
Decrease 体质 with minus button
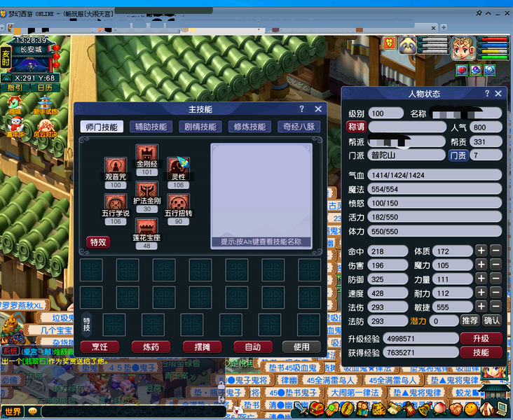coord(496,251)
